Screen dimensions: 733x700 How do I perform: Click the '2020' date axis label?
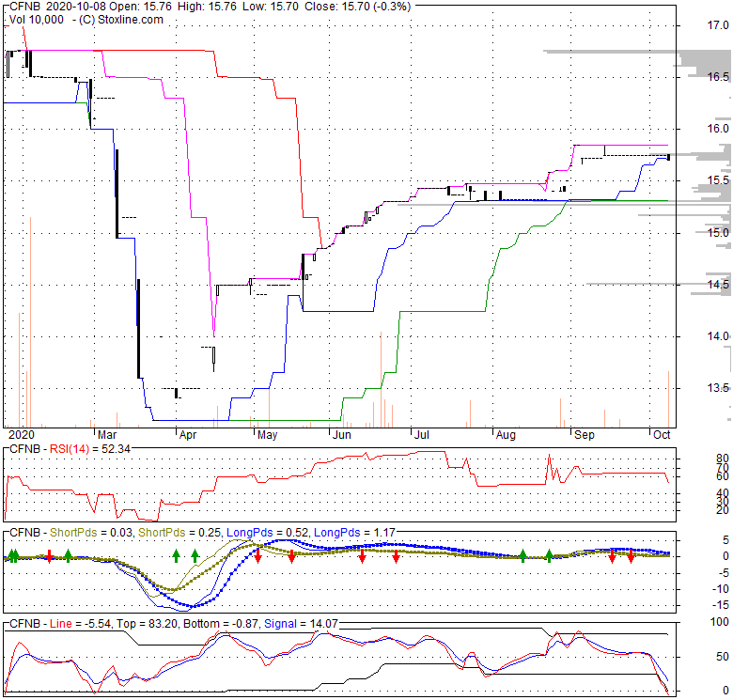(x=22, y=435)
